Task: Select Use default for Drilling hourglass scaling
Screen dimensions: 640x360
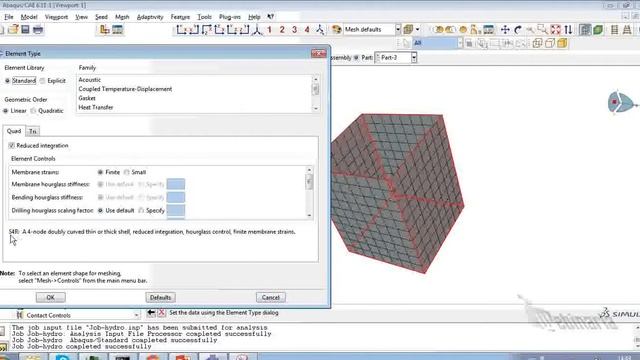Action: tap(100, 211)
